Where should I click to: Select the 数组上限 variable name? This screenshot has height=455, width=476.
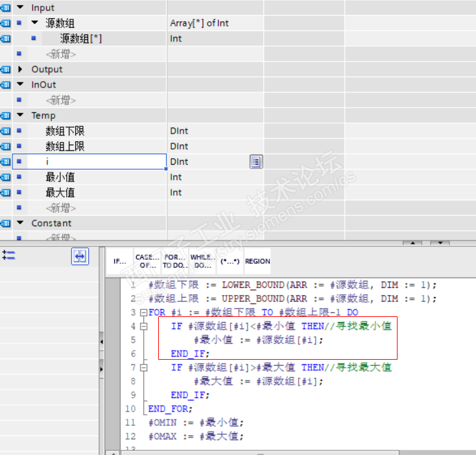[65, 146]
